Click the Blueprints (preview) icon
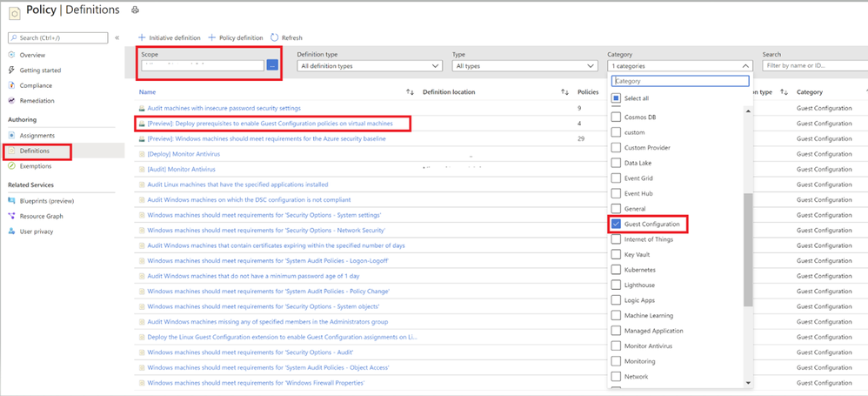Image resolution: width=868 pixels, height=396 pixels. (x=11, y=201)
